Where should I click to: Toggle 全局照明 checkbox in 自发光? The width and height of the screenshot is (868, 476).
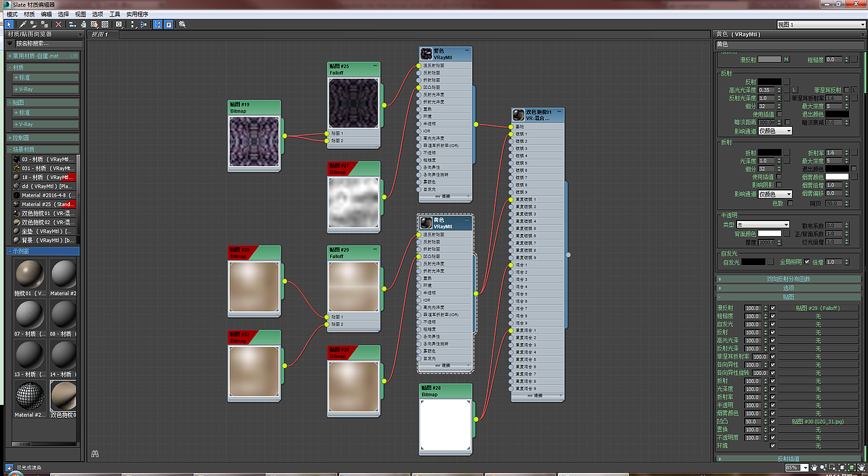pos(807,262)
